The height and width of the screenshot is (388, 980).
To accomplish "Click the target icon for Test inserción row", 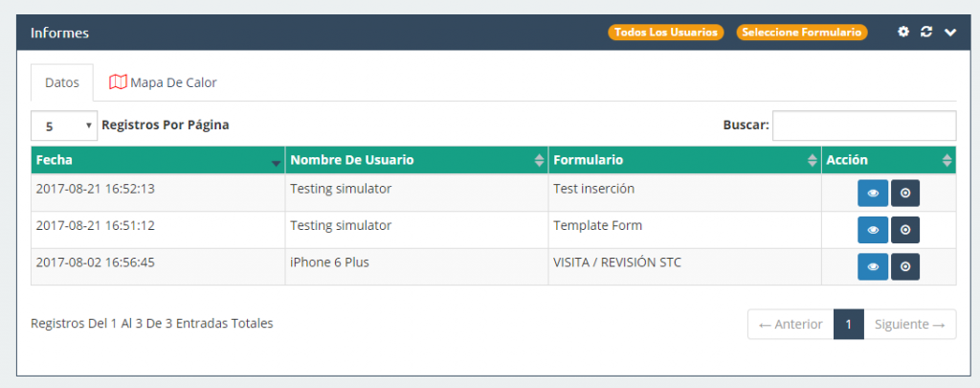I will click(905, 194).
